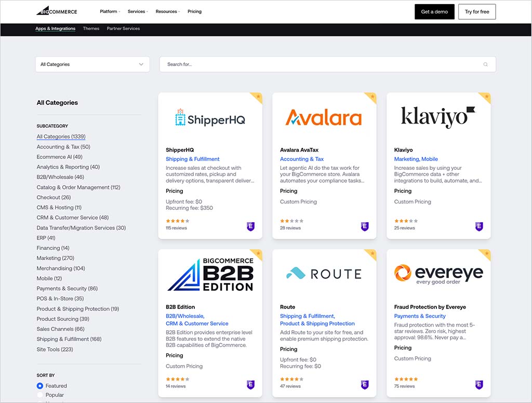The height and width of the screenshot is (403, 532).
Task: Switch to Themes tab
Action: pos(91,29)
